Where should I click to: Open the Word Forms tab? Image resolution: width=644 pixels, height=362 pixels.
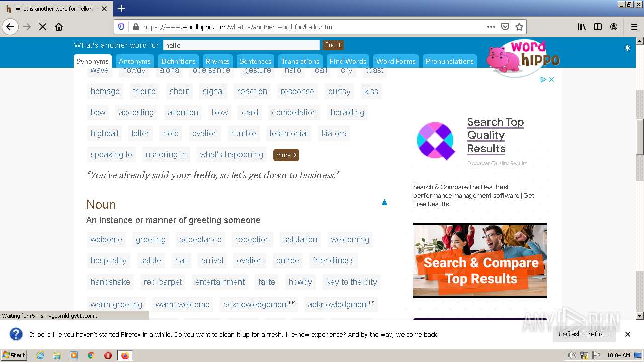[396, 61]
